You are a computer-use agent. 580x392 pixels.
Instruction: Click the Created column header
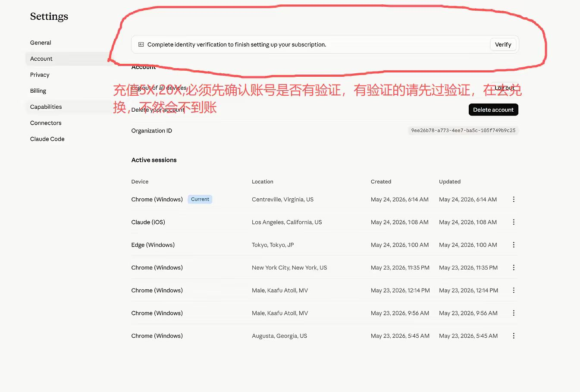(381, 182)
